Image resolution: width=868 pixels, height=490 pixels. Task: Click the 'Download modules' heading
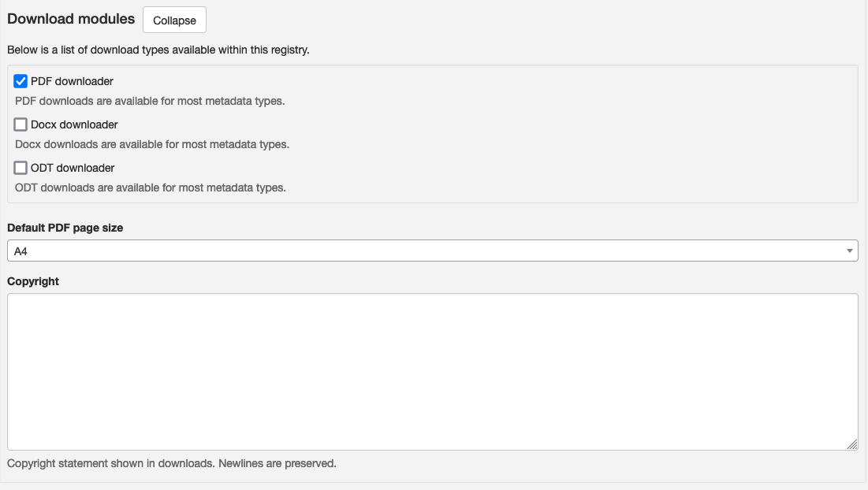[x=71, y=20]
